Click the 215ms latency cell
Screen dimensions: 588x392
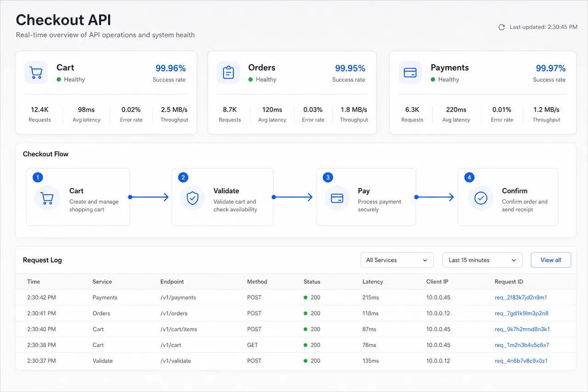click(x=371, y=297)
